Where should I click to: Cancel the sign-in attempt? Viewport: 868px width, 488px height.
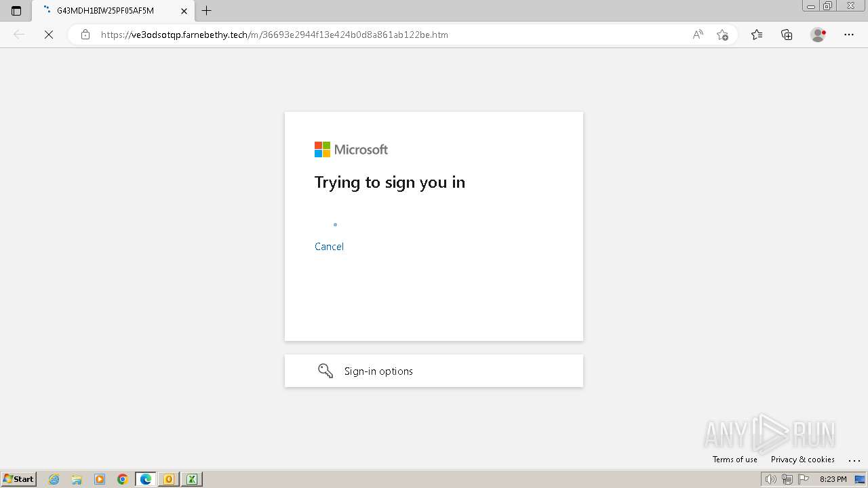pos(329,247)
